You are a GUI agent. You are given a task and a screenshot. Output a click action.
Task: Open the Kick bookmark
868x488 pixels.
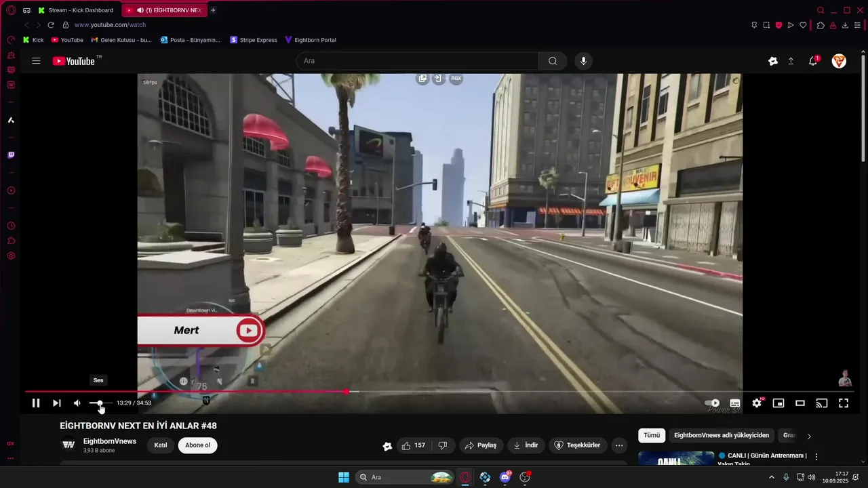click(x=33, y=40)
